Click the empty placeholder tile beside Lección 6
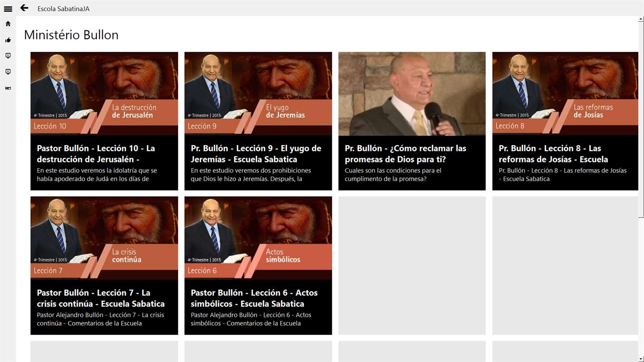The image size is (644, 362). click(412, 265)
